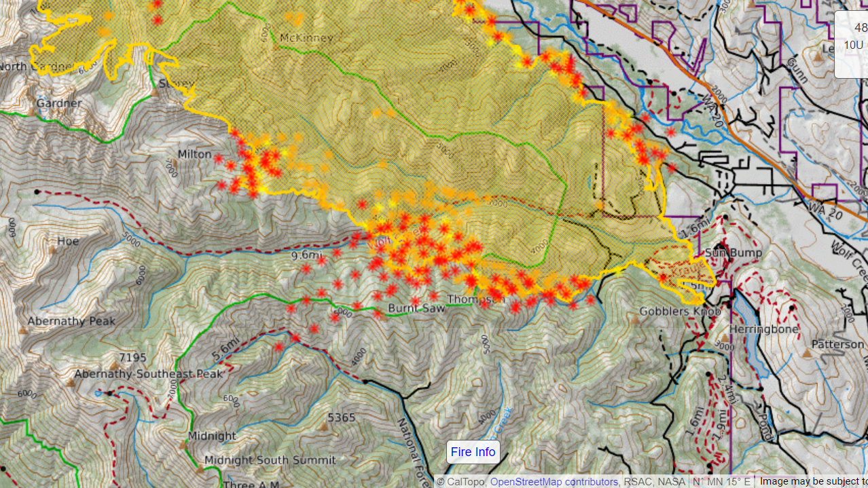The image size is (868, 488).
Task: Click the peak icon beside 5365 elevation
Action: pos(323,426)
